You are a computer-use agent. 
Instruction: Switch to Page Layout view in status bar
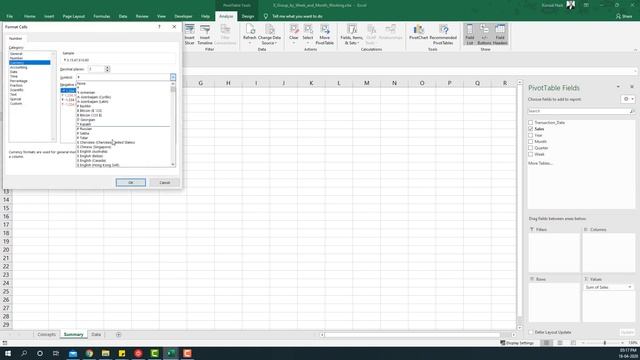(560, 343)
